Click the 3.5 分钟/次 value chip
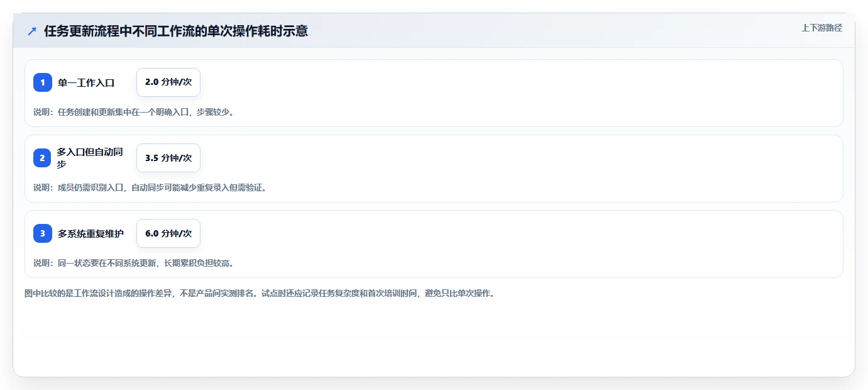Screen dimensions: 868x390 168,158
